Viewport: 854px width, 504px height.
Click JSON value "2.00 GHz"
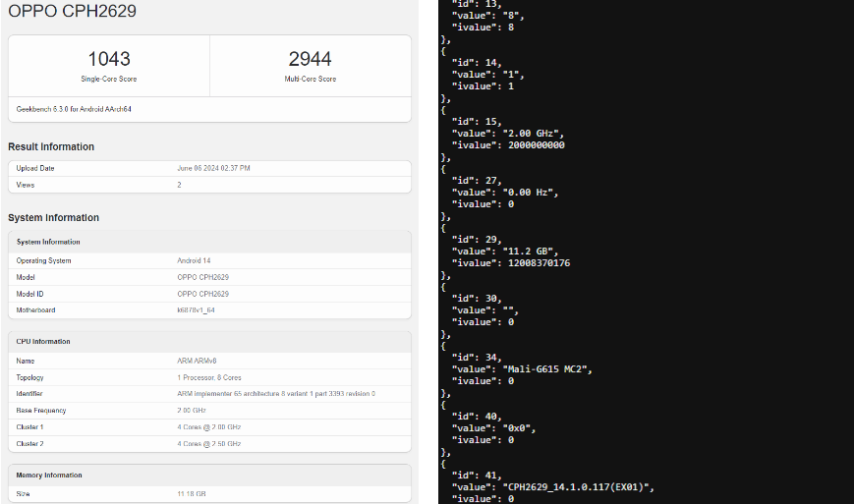click(532, 134)
